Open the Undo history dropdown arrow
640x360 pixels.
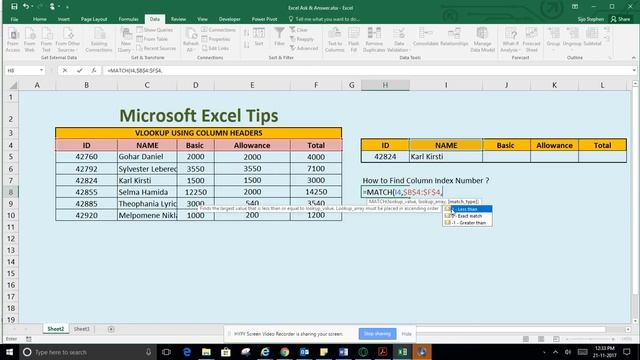pyautogui.click(x=32, y=7)
